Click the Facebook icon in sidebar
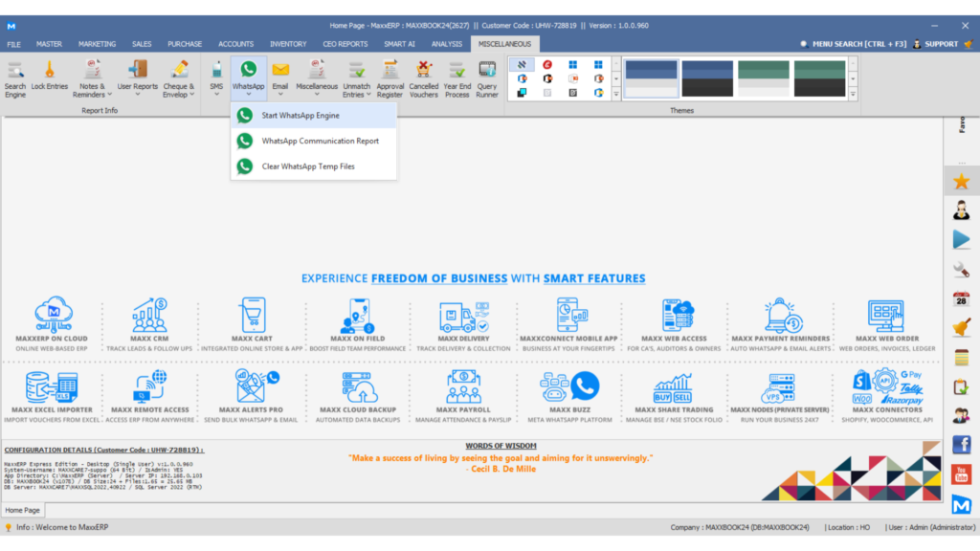 point(961,445)
